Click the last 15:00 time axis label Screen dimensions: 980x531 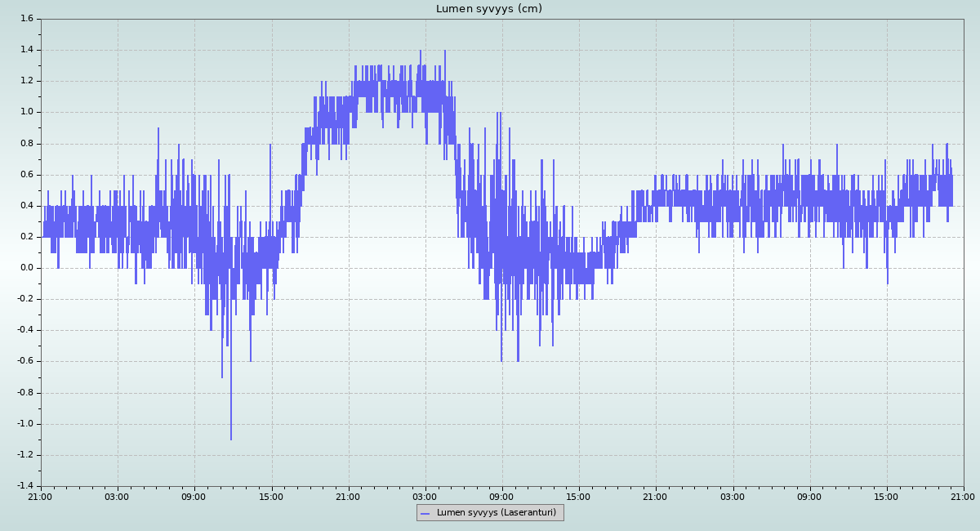click(886, 496)
